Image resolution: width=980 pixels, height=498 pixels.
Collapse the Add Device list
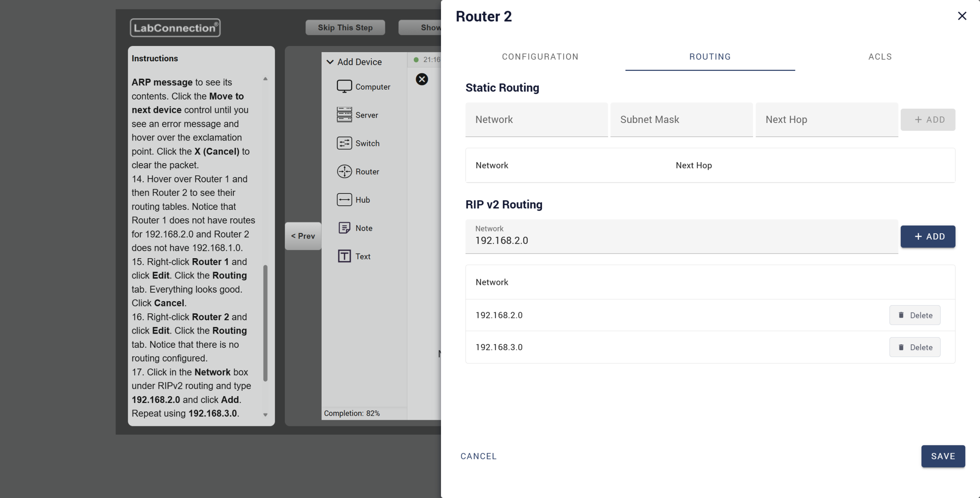(x=330, y=62)
